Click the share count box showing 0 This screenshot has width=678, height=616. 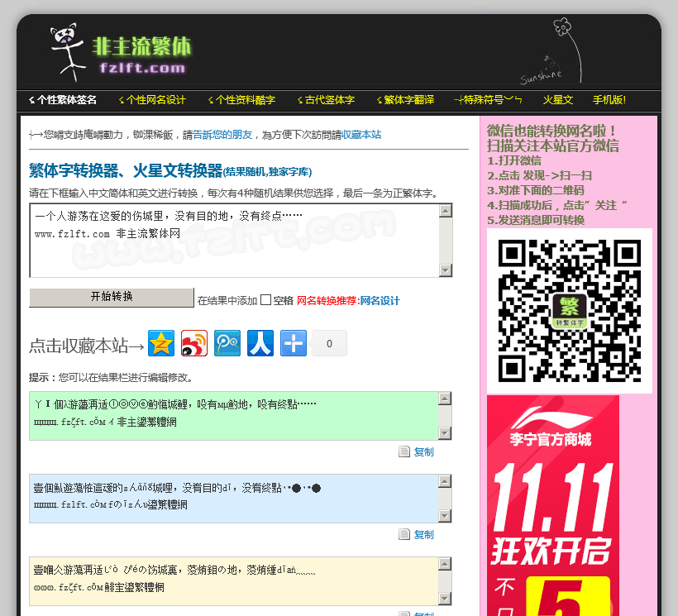tap(329, 343)
